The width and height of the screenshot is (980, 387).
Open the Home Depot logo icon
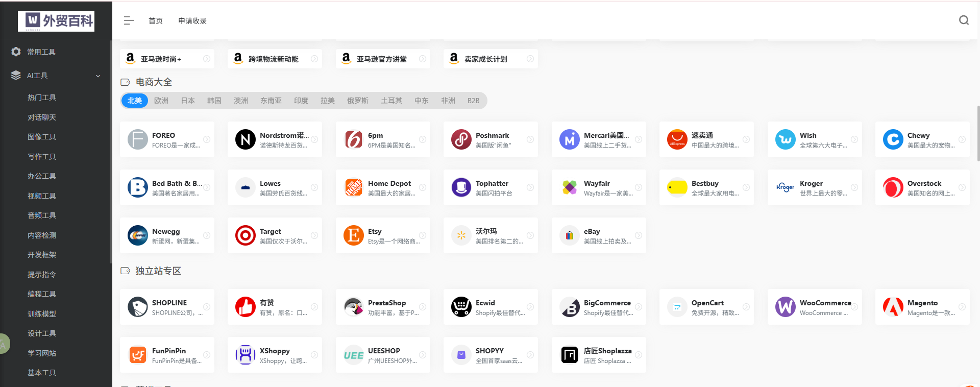click(x=353, y=187)
